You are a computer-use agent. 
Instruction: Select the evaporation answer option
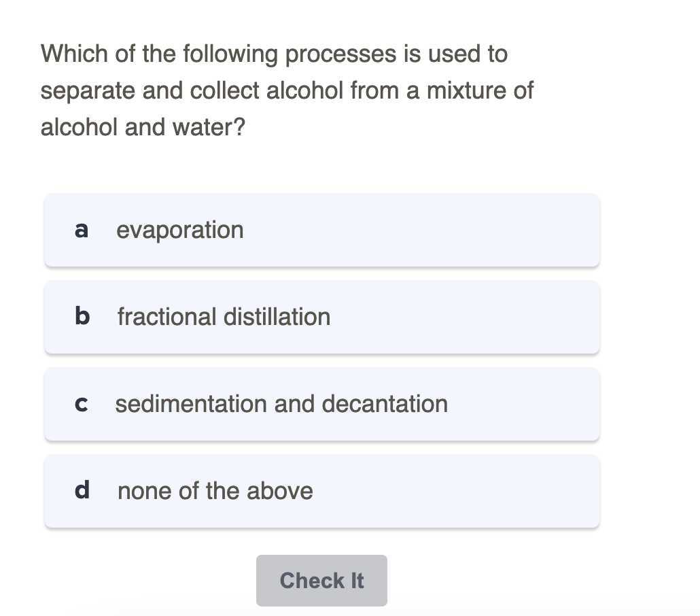coord(322,230)
